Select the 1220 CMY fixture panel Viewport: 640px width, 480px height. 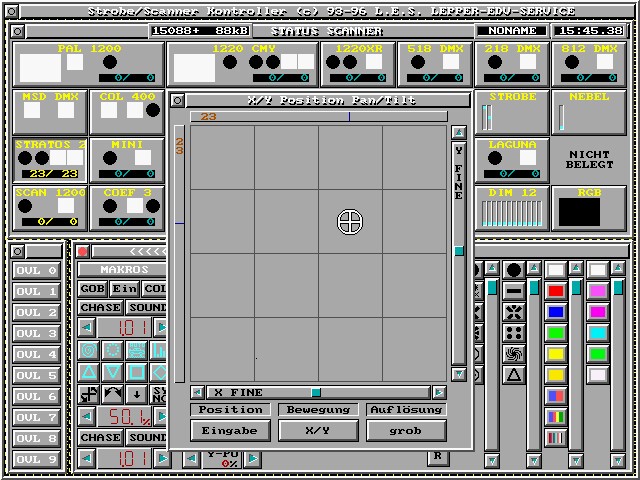click(242, 64)
